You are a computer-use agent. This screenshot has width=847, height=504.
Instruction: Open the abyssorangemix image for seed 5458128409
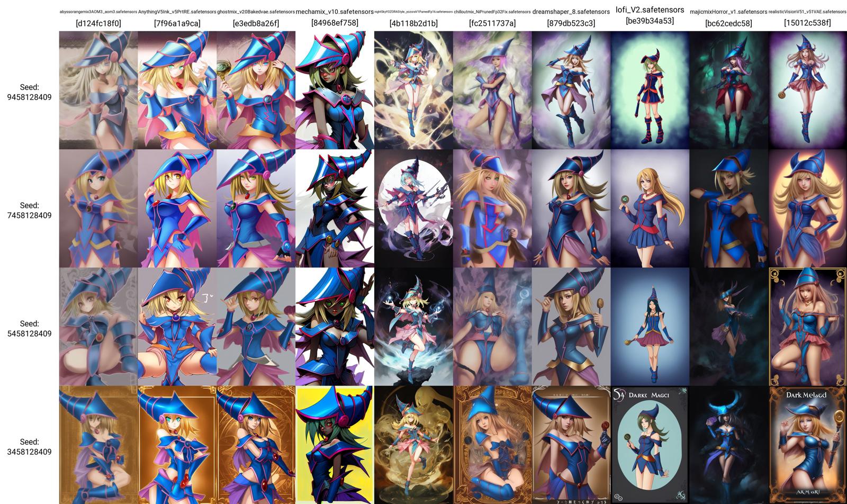pos(98,326)
